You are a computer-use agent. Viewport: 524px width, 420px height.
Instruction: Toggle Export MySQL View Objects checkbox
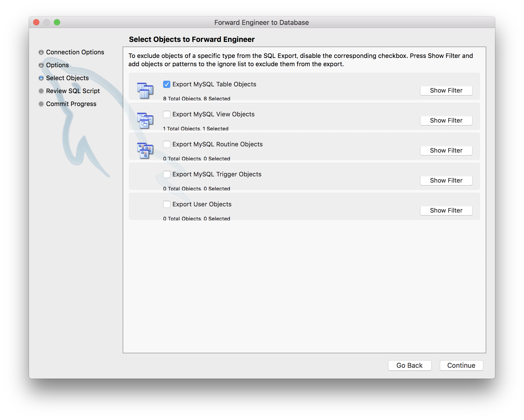point(167,114)
